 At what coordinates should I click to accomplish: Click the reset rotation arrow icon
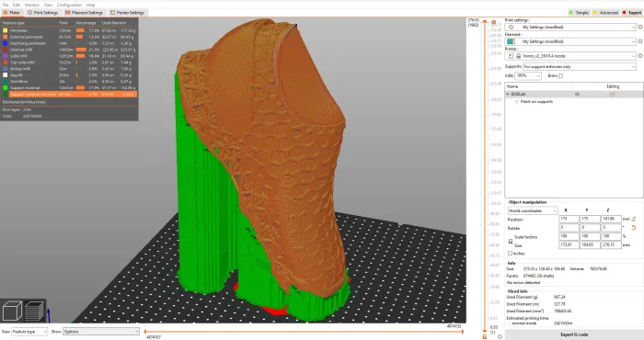[633, 228]
